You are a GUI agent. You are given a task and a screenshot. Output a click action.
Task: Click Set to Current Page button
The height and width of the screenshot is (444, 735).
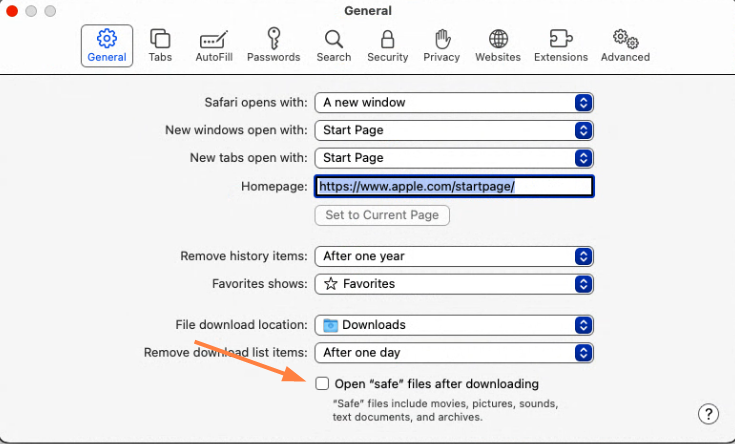point(382,215)
